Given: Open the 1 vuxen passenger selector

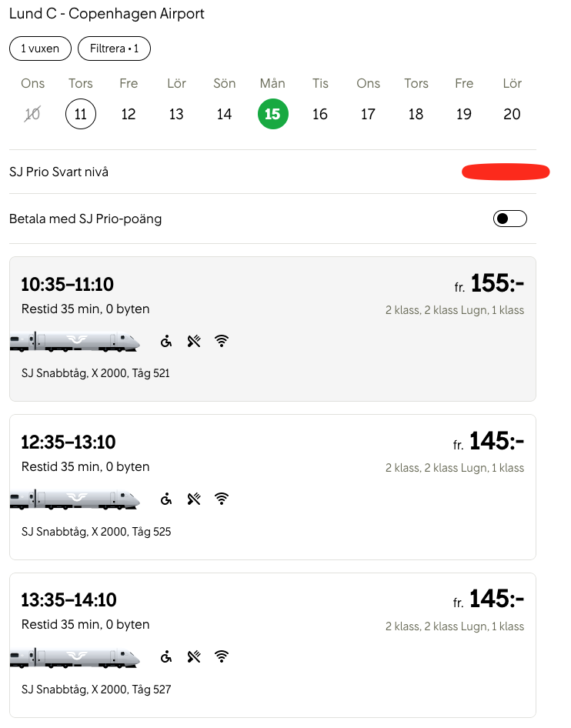Looking at the screenshot, I should (40, 48).
